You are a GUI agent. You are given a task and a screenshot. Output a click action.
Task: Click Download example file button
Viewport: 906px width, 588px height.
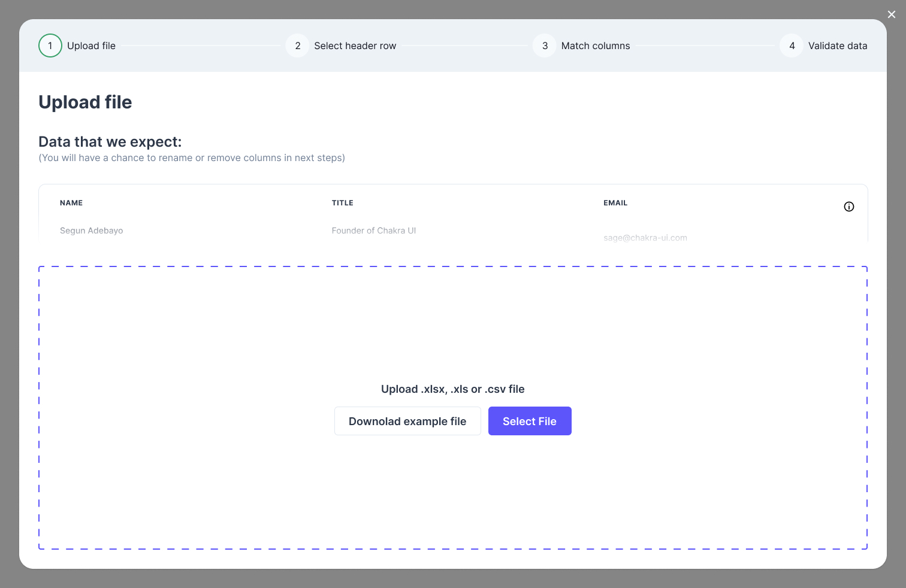coord(407,421)
